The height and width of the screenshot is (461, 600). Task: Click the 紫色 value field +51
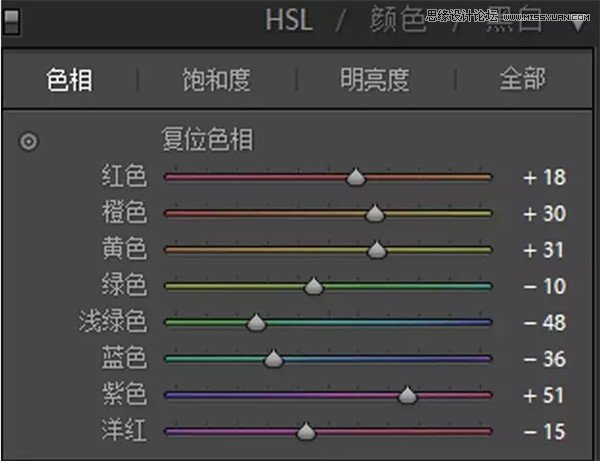point(544,395)
